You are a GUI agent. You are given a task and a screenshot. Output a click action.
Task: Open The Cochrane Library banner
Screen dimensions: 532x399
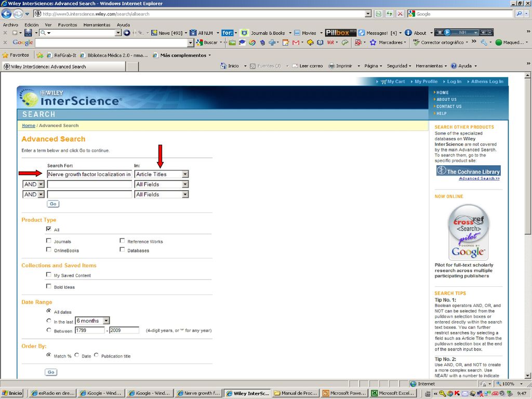[x=468, y=170]
